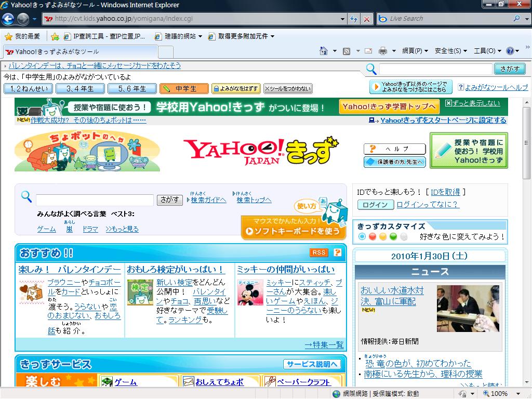Click サービス説明へ button
532x399 pixels.
[312, 364]
